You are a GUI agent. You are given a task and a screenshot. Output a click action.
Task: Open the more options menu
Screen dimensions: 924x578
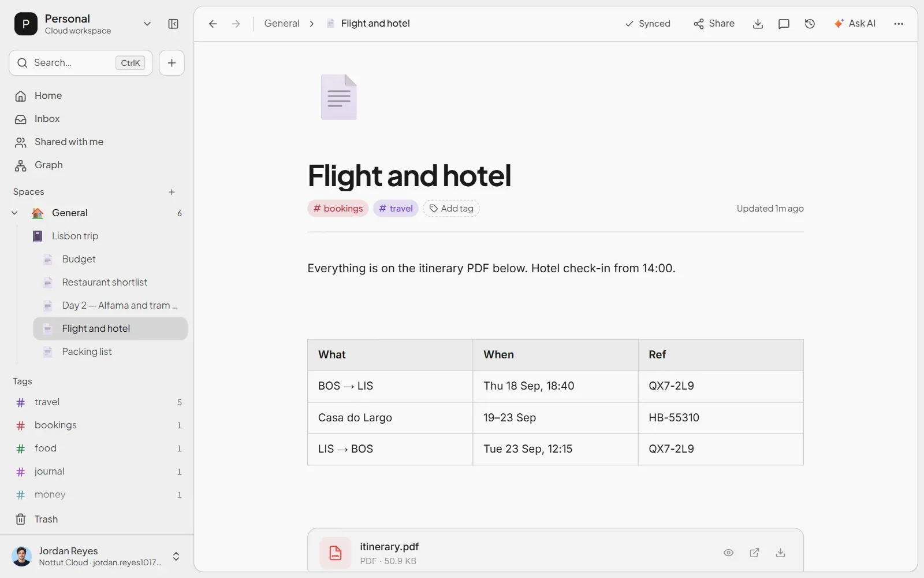pos(899,24)
